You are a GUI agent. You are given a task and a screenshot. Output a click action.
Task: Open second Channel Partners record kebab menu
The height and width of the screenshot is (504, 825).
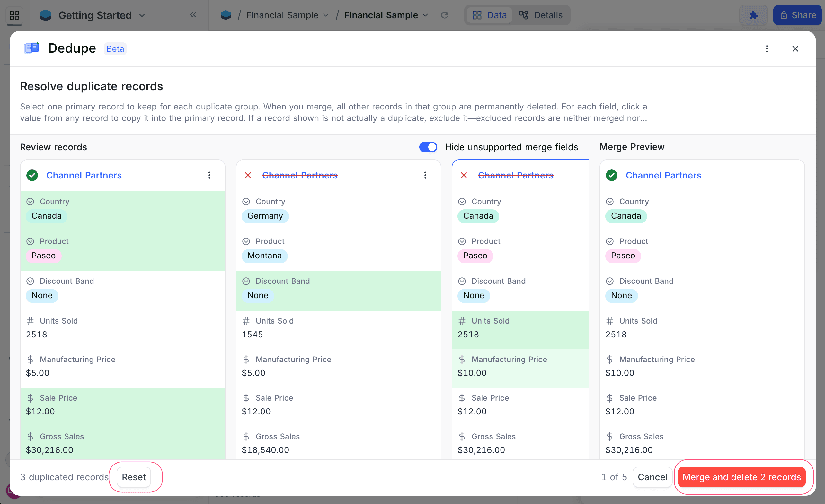[x=425, y=175]
